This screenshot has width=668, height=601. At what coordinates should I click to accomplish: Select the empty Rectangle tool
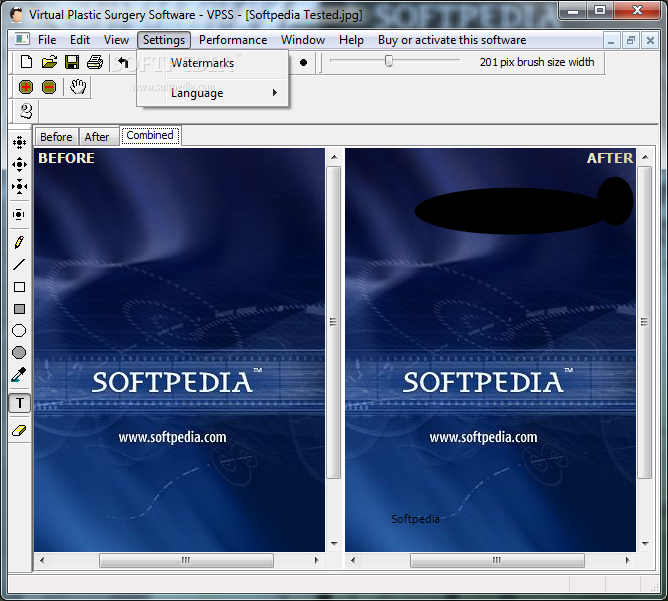(19, 287)
